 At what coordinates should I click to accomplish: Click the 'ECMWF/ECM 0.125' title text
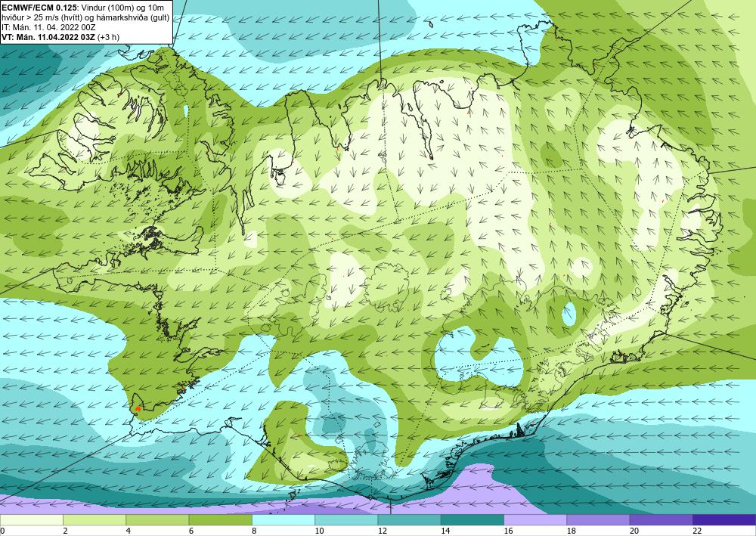39,8
